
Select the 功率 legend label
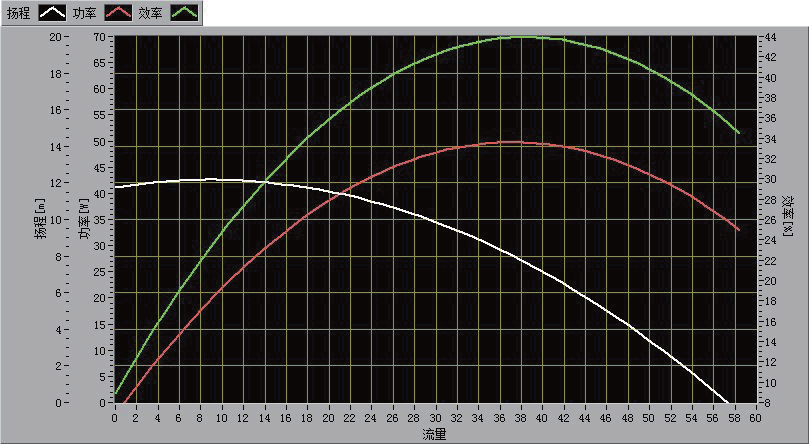tap(85, 13)
